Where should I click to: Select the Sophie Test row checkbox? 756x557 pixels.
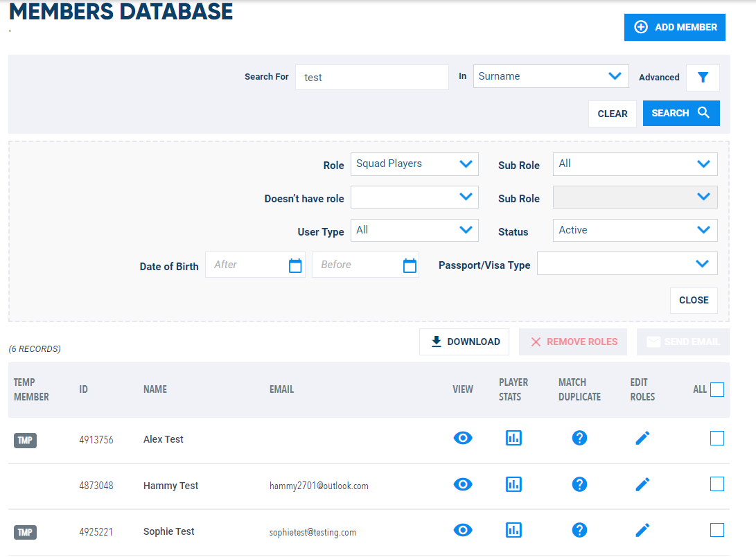(x=717, y=530)
